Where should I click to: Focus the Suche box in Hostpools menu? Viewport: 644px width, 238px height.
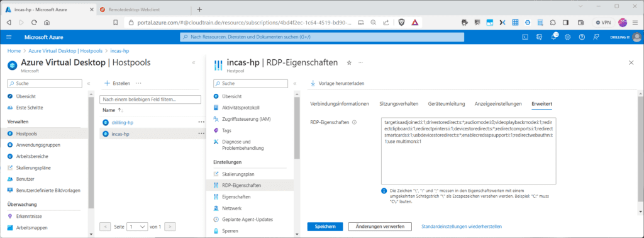click(x=45, y=83)
